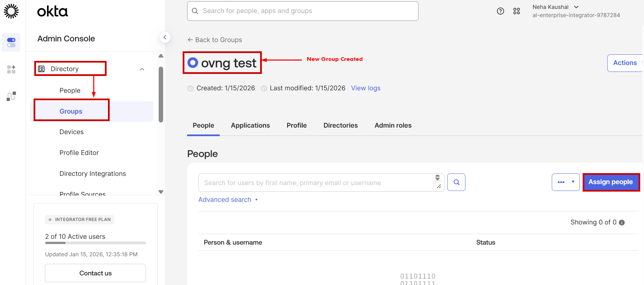Viewport: 644px width, 285px height.
Task: Select the Admin Console icon in the left rail
Action: pyautogui.click(x=11, y=42)
